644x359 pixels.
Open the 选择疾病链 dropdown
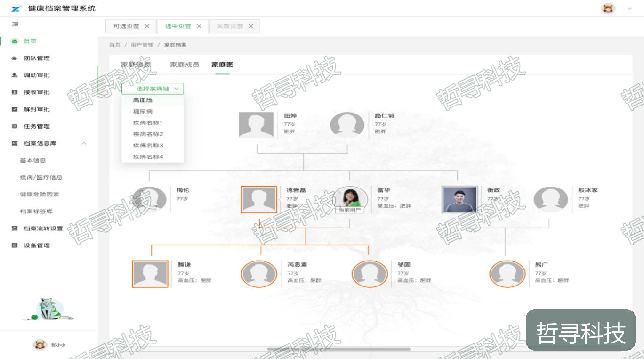click(x=153, y=89)
